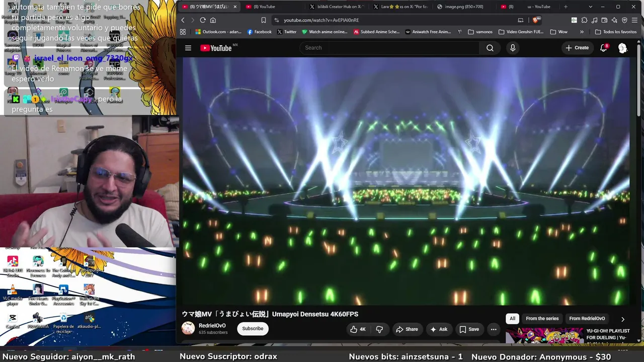Viewport: 644px width, 362px height.
Task: Open Trails in the Sky desktop shortcut
Action: pyautogui.click(x=89, y=296)
